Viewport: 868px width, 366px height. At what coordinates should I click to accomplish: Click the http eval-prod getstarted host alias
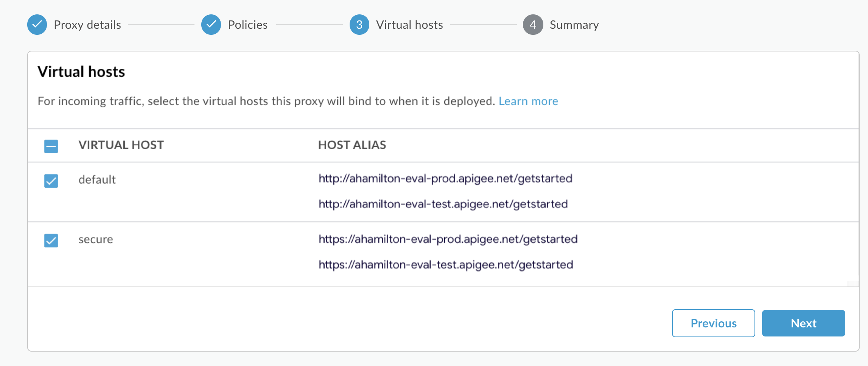pos(445,178)
